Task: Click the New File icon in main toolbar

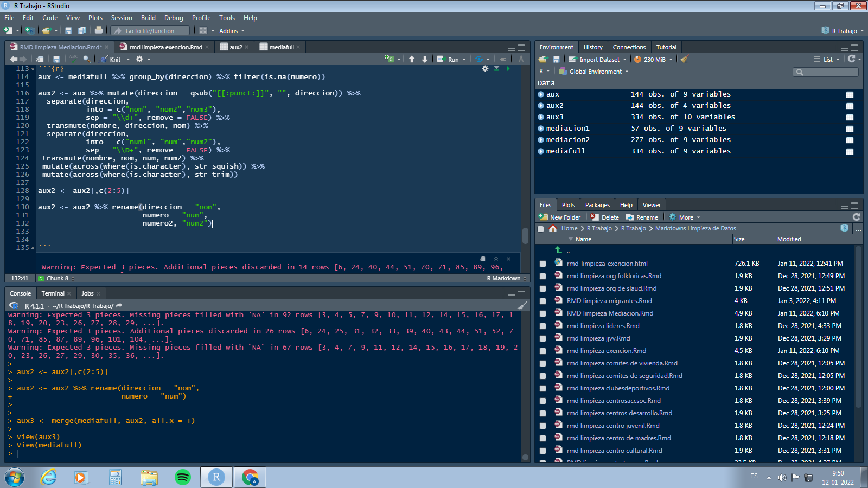Action: [x=8, y=30]
